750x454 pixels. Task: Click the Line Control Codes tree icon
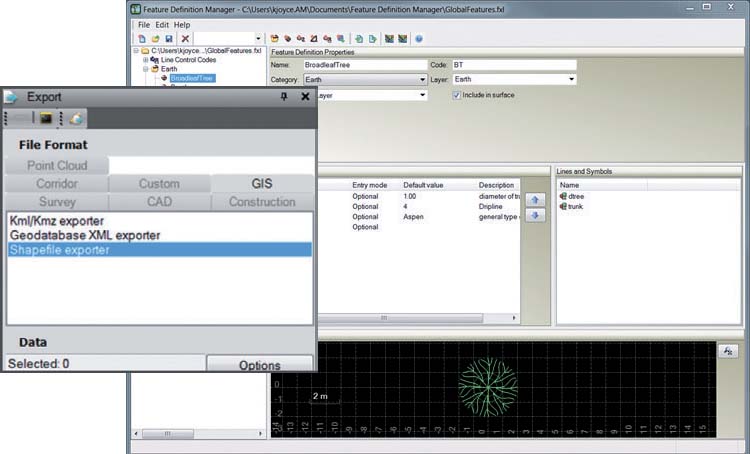tap(154, 60)
